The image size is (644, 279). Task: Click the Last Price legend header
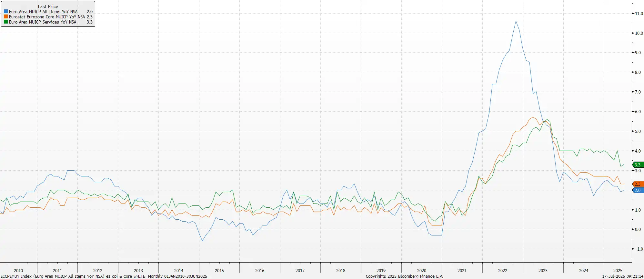(48, 6)
